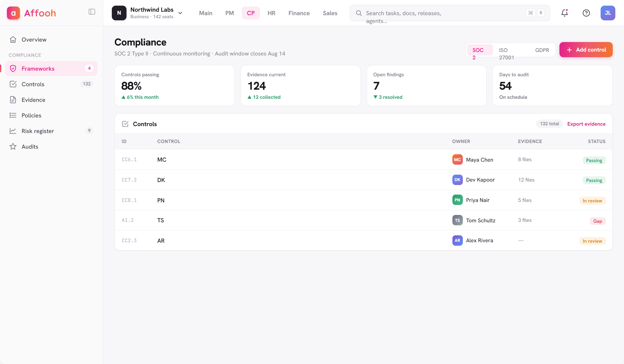This screenshot has height=364, width=624.
Task: Click the Gap status badge
Action: click(x=598, y=221)
